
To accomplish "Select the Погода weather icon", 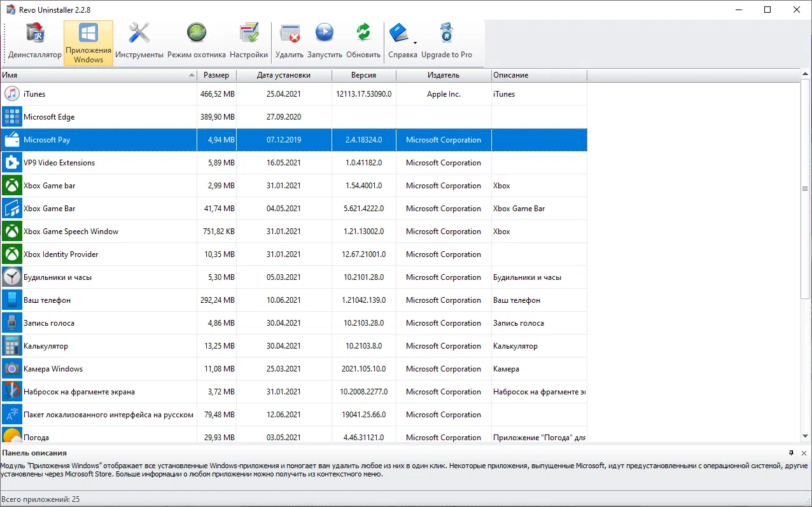I will click(x=12, y=435).
